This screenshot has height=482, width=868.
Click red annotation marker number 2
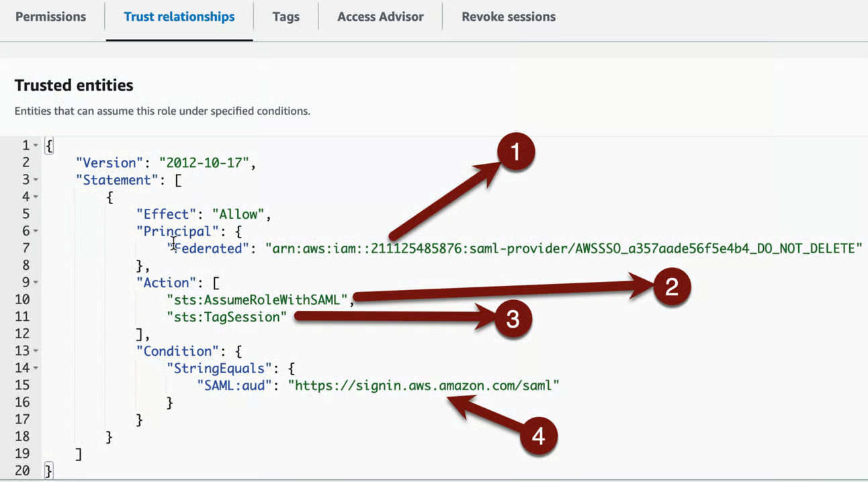[x=671, y=287]
